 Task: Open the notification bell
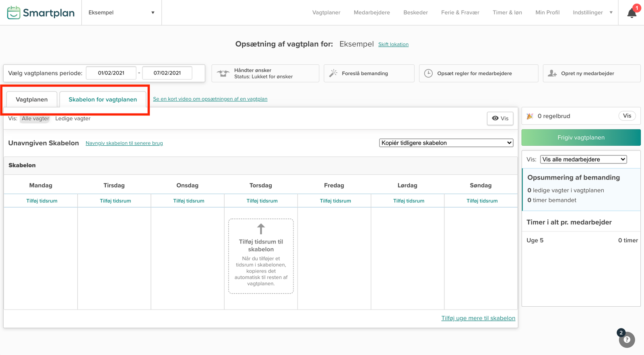[x=632, y=13]
